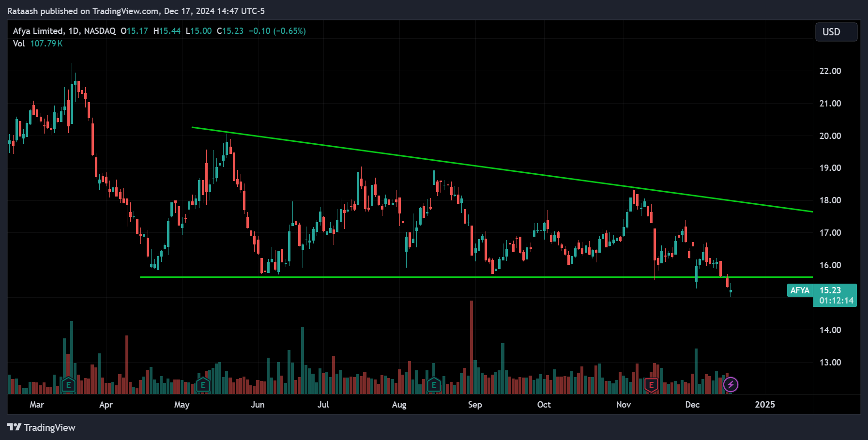The width and height of the screenshot is (868, 440).
Task: Click the tallest red volume bar in September
Action: [472, 347]
